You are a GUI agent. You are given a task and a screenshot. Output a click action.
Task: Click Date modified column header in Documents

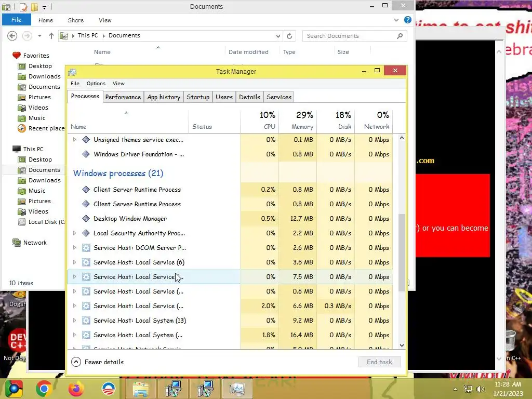248,52
